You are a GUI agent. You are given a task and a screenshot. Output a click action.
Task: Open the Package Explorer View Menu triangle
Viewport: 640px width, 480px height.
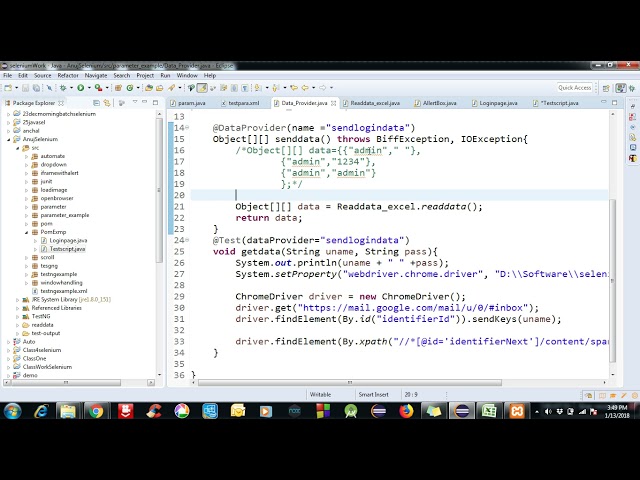[135, 102]
